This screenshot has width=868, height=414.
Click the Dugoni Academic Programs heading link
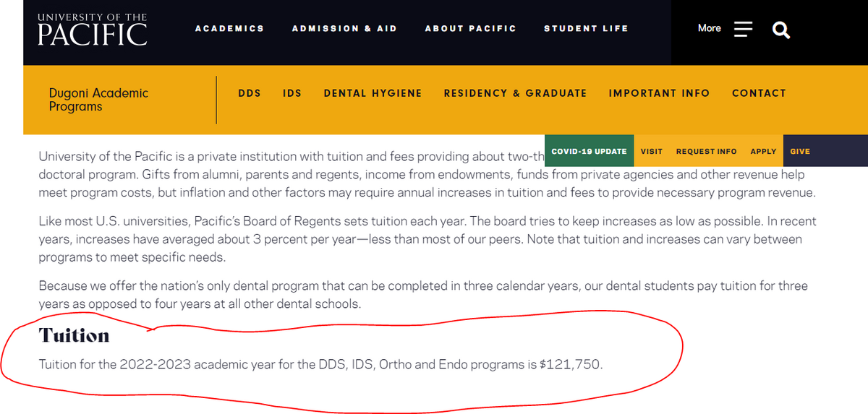[98, 100]
